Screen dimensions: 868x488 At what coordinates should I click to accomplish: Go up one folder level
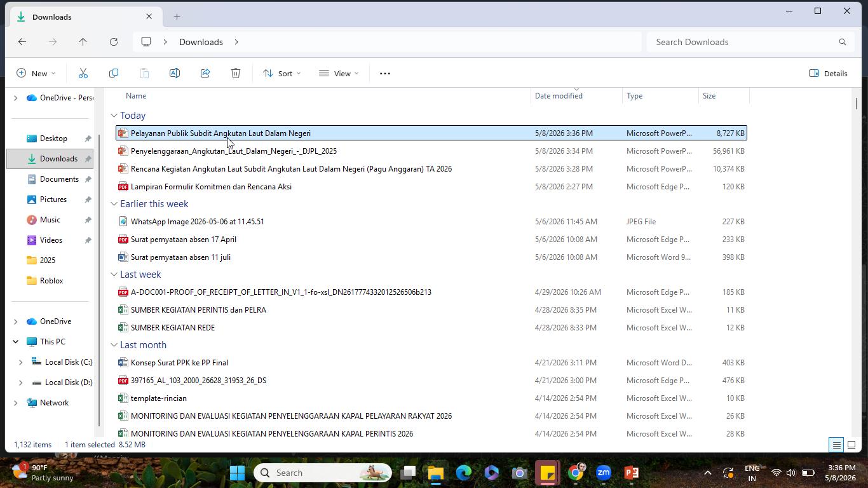[83, 42]
